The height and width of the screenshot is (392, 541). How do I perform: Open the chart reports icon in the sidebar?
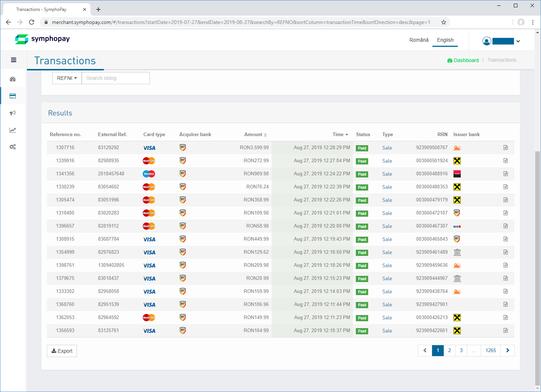pos(13,130)
